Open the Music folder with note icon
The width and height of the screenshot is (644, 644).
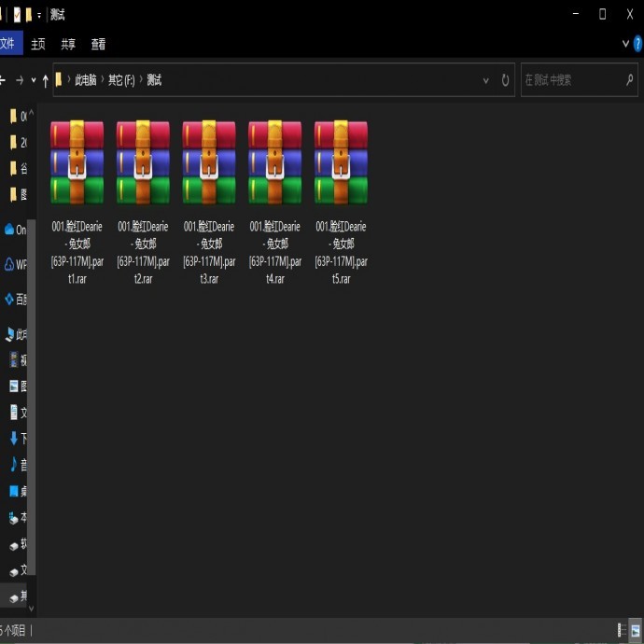tap(18, 465)
